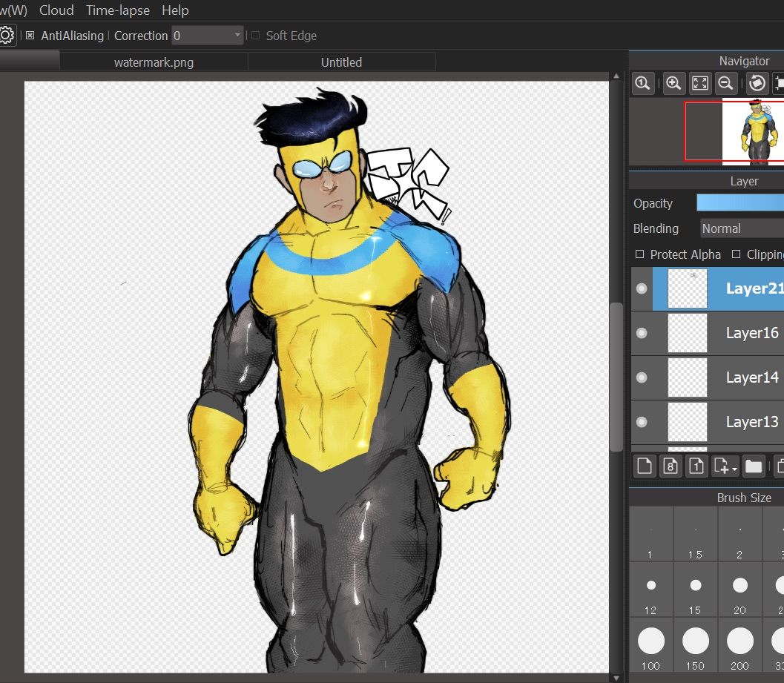Open the Help menu
The image size is (784, 683).
click(x=175, y=10)
